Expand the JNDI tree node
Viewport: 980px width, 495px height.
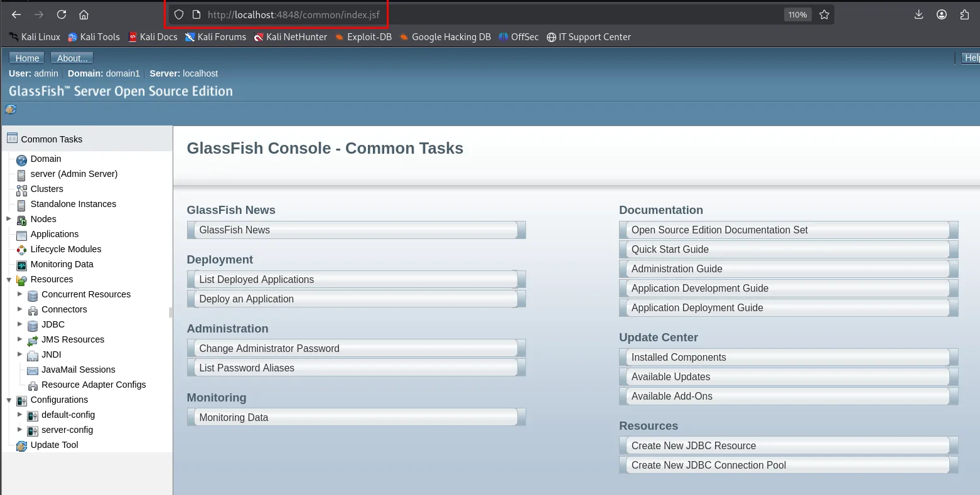pyautogui.click(x=20, y=354)
